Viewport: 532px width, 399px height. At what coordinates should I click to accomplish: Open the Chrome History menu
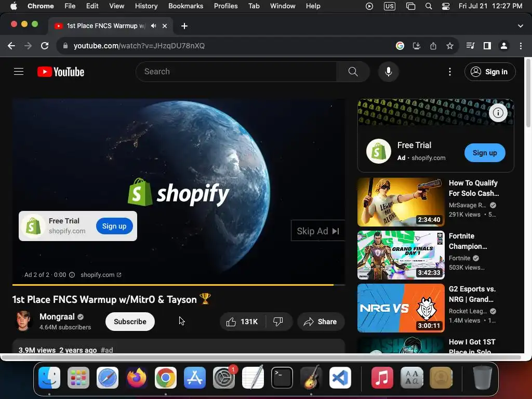[x=146, y=6]
